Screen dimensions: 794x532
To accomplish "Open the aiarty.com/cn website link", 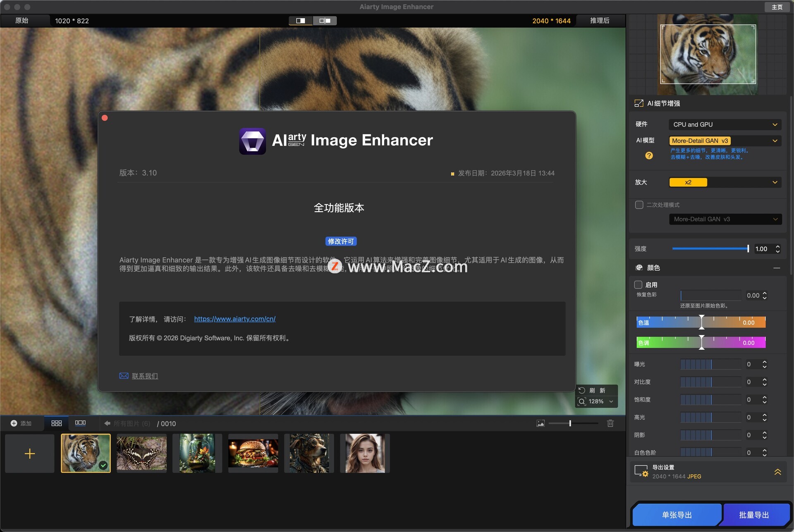I will [x=234, y=319].
